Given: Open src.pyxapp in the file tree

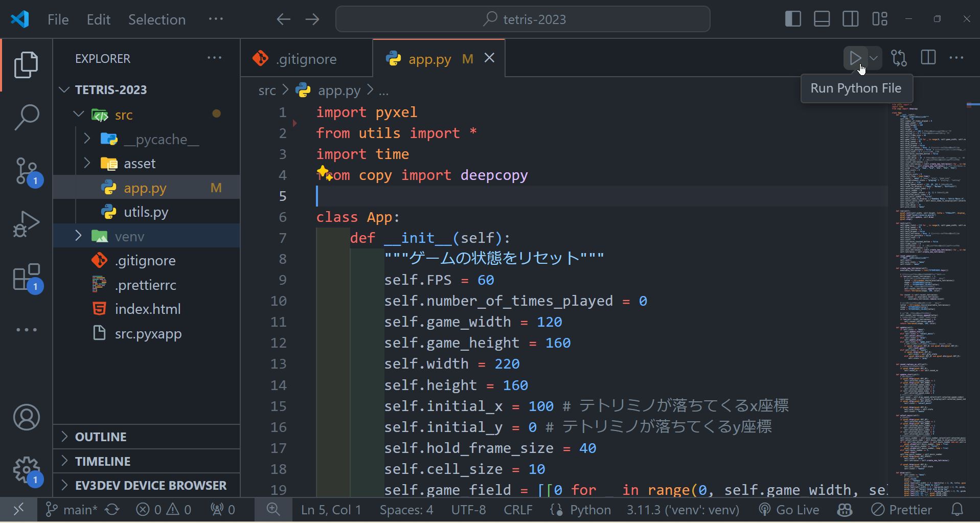Looking at the screenshot, I should [x=146, y=333].
